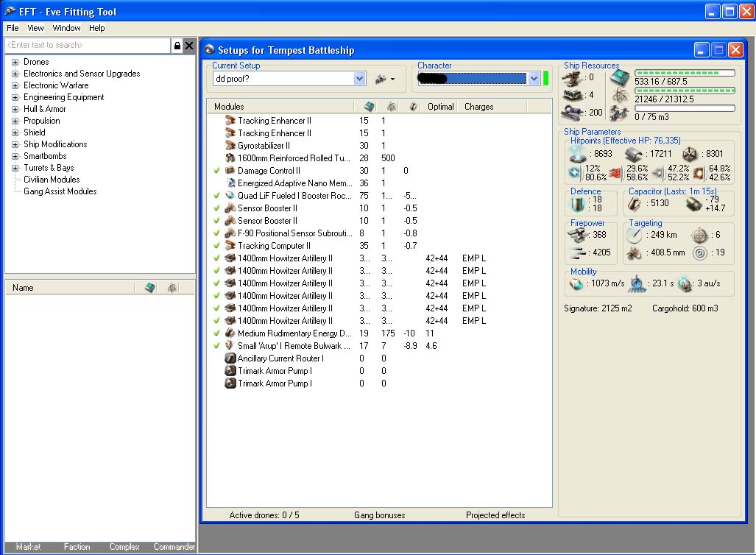This screenshot has width=756, height=555.
Task: Open the Character dropdown
Action: pos(534,79)
